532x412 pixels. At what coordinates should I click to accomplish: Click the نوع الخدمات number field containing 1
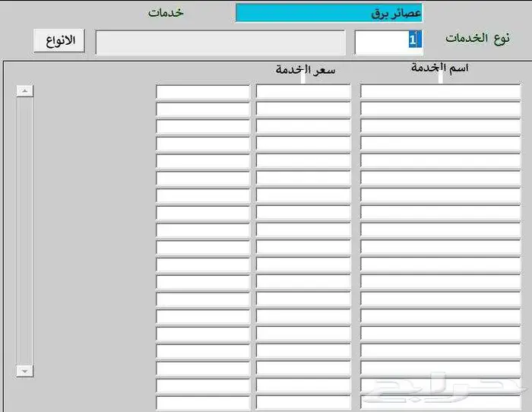387,41
